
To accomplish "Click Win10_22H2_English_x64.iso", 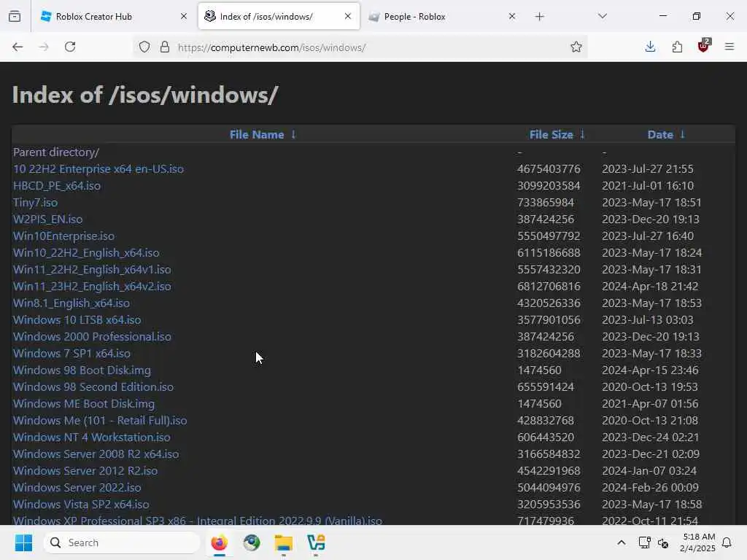I will [86, 253].
